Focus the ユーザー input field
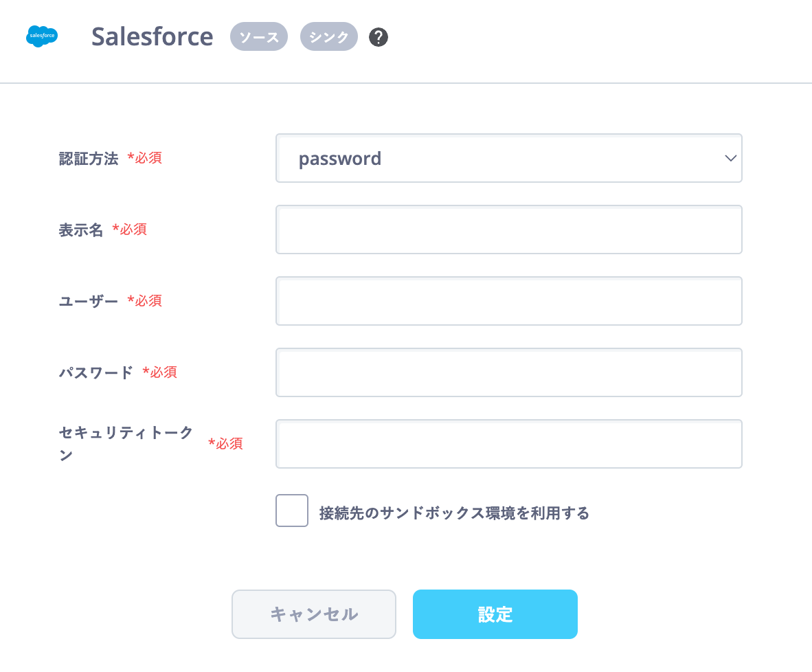Image resolution: width=812 pixels, height=672 pixels. click(x=508, y=301)
